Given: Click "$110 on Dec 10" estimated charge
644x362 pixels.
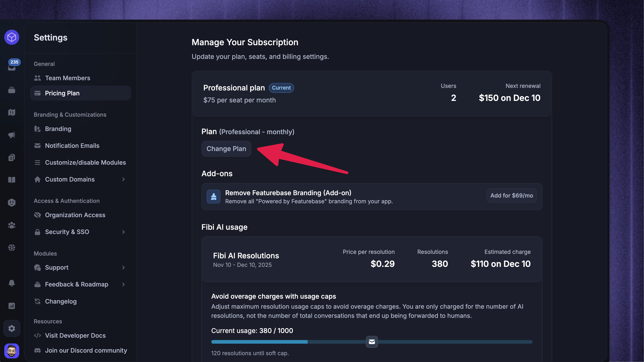Looking at the screenshot, I should [501, 264].
